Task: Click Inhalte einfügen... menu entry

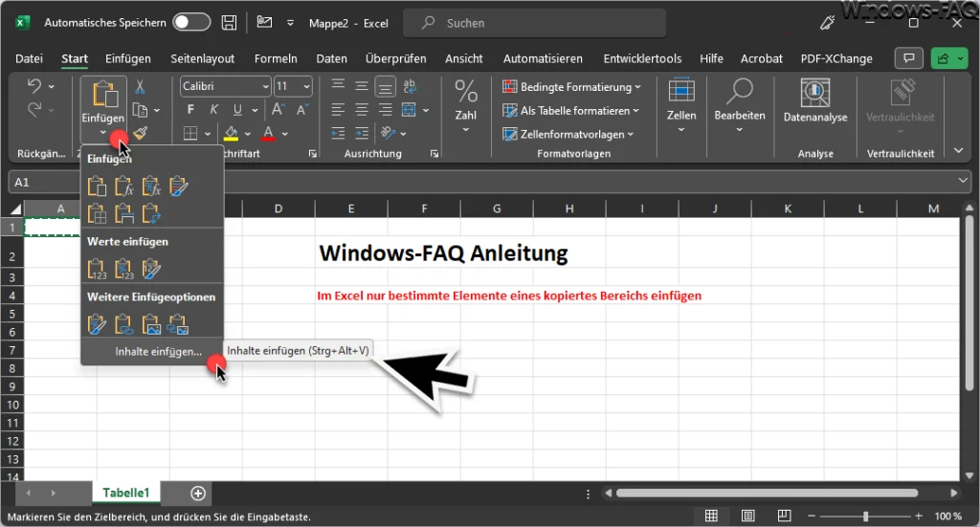Action: tap(158, 352)
